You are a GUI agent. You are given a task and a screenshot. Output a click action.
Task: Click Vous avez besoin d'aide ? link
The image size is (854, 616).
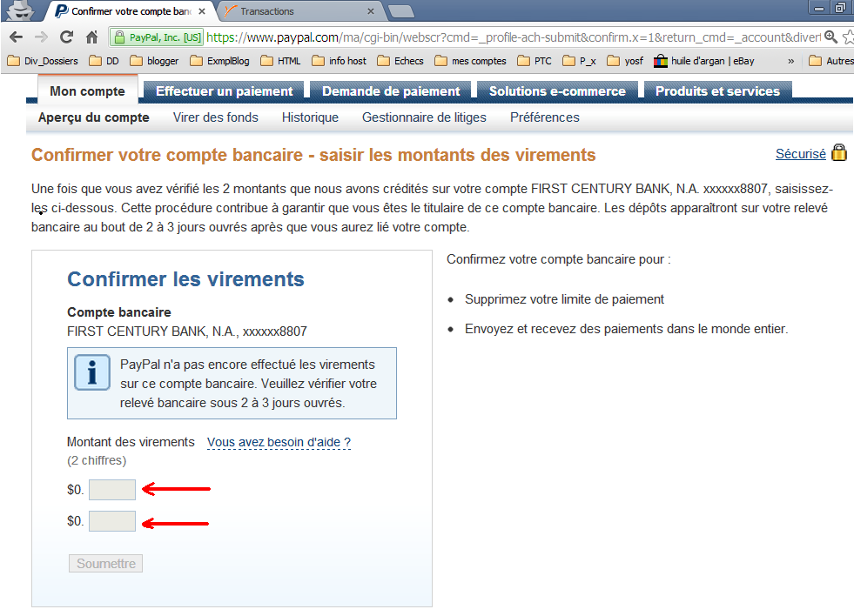pos(279,442)
